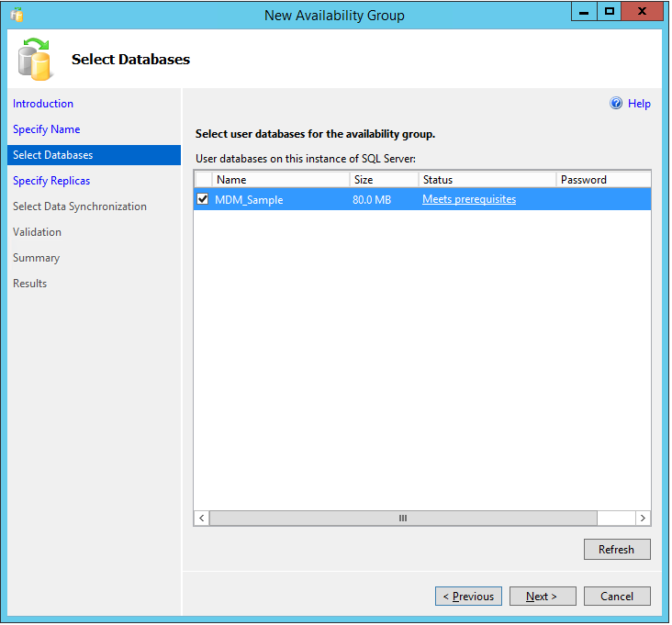Select the Select Databases step in sidebar
The image size is (672, 625).
[x=94, y=155]
